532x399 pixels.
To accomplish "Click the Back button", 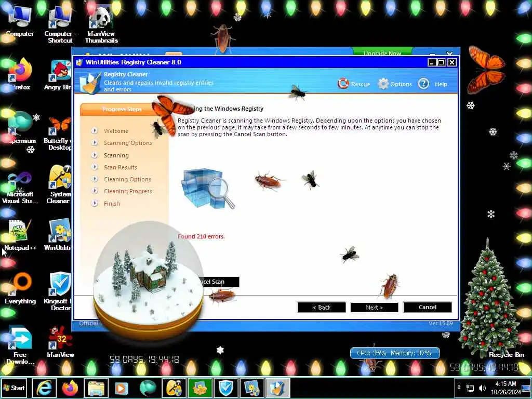I will coord(321,307).
